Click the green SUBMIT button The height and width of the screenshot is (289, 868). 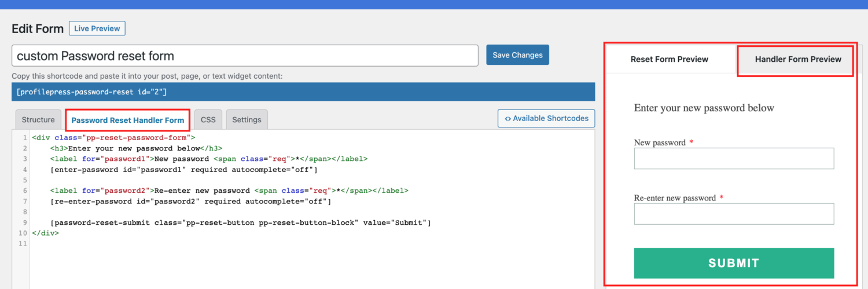pyautogui.click(x=734, y=263)
